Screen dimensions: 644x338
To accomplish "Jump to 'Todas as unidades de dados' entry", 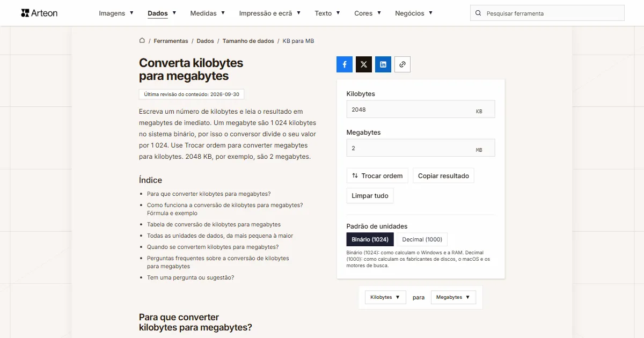I will click(x=220, y=236).
